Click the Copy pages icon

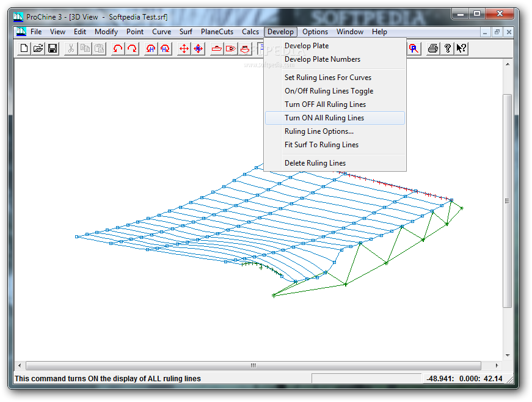(x=85, y=48)
